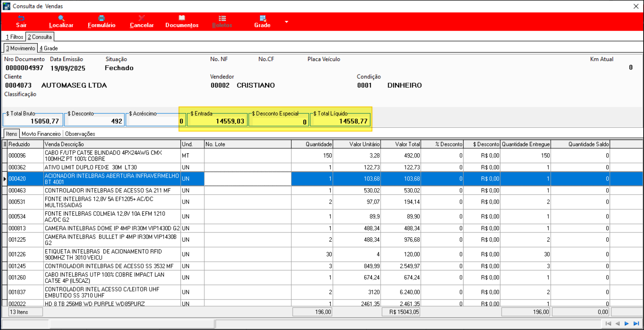Open the Movto Financeiro tab
The width and height of the screenshot is (644, 330).
point(41,134)
